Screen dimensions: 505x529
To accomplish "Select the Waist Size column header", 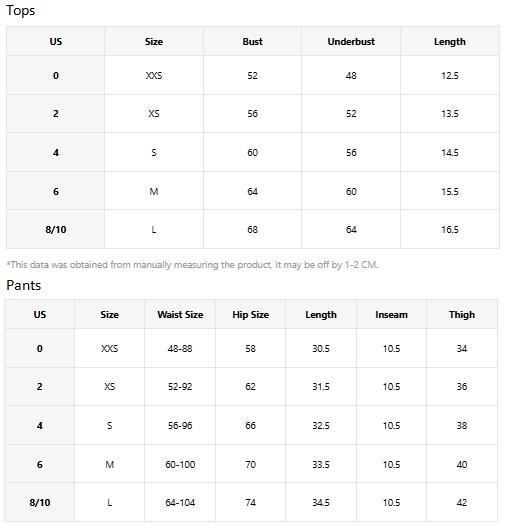I will 180,314.
